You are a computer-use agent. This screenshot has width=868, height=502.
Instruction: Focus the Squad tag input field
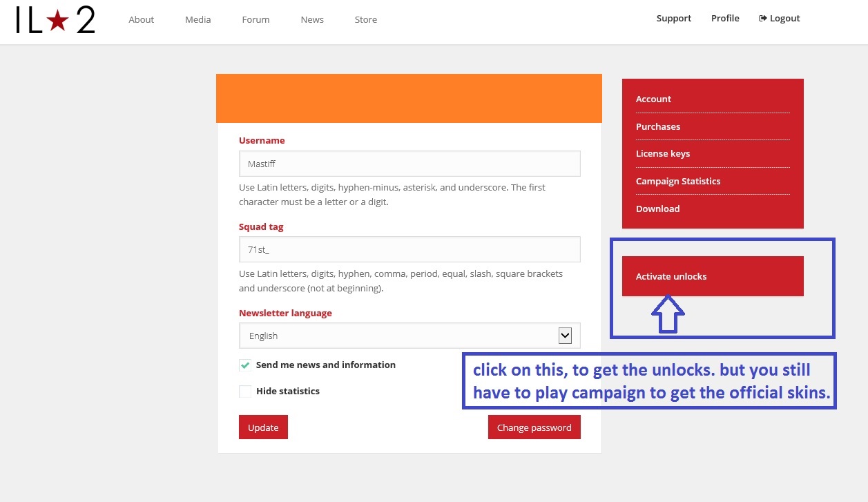click(x=409, y=249)
